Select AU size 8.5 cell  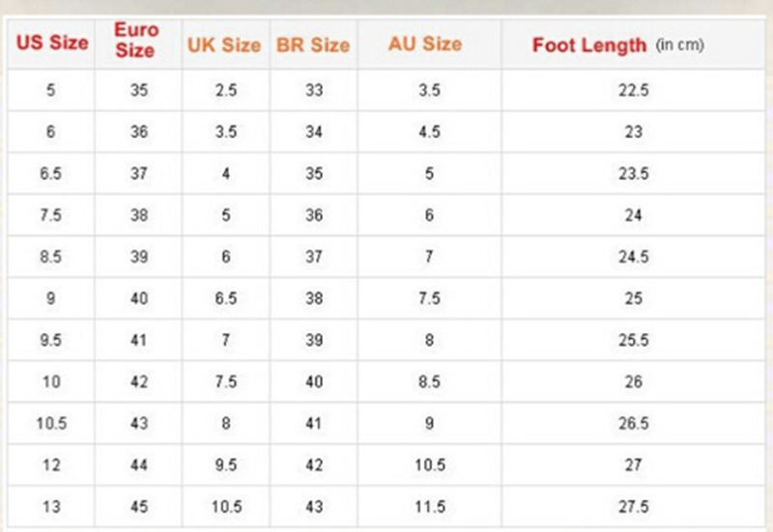[x=430, y=382]
